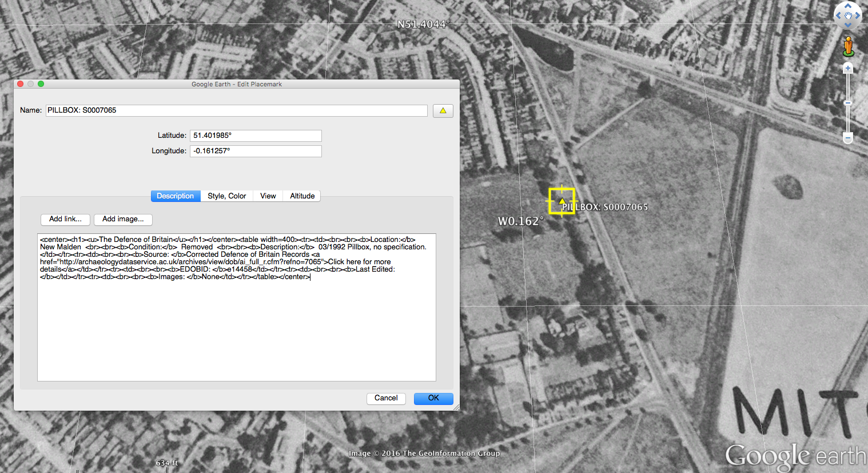The height and width of the screenshot is (473, 868).
Task: Switch to the Style, Color tab
Action: click(x=226, y=196)
